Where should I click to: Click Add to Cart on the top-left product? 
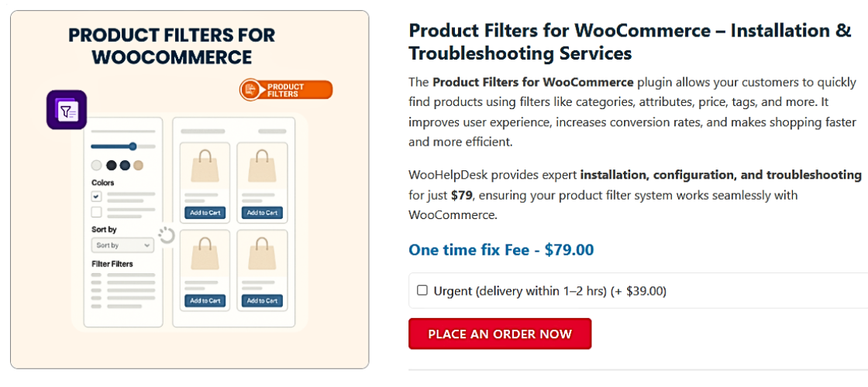[x=205, y=213]
